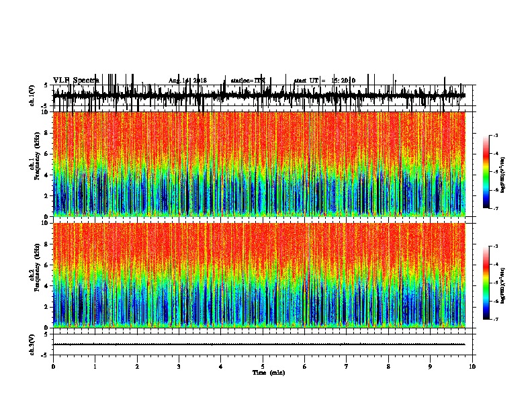
Task: Click the "-7" label on ch.2 color bar
Action: (495, 319)
